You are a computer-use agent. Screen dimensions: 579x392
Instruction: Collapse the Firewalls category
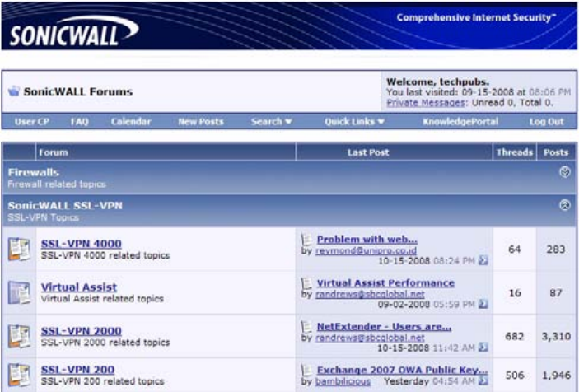coord(565,171)
